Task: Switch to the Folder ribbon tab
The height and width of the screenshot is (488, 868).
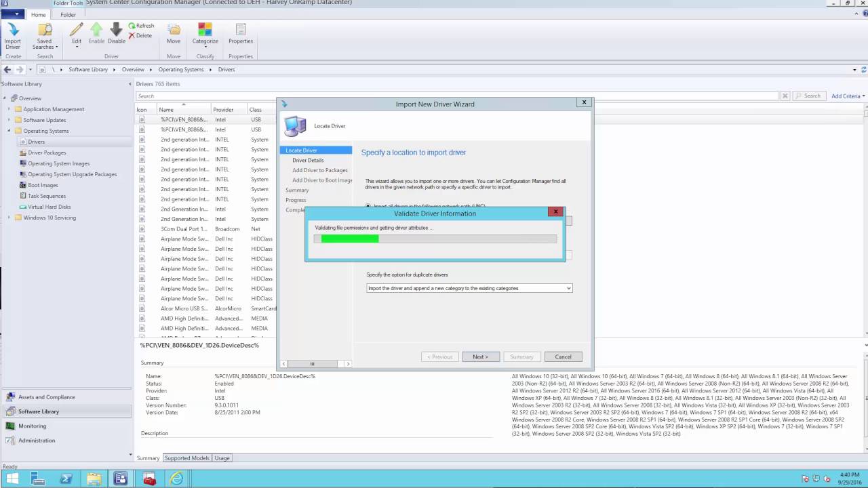Action: click(x=68, y=14)
